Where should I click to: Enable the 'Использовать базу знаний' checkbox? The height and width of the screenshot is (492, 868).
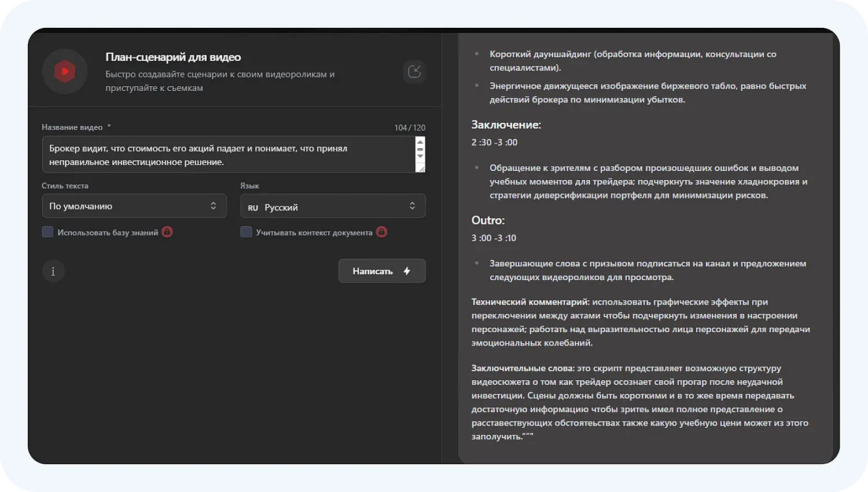coord(48,232)
